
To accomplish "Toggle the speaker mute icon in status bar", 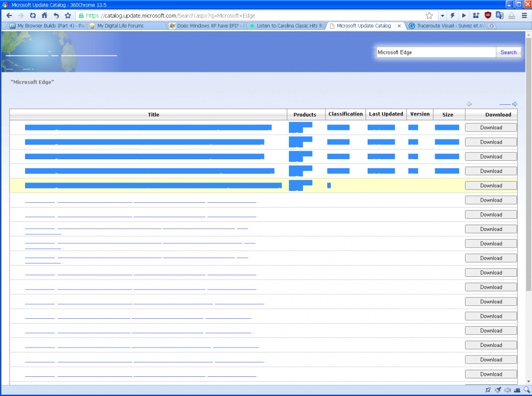I will tap(507, 390).
